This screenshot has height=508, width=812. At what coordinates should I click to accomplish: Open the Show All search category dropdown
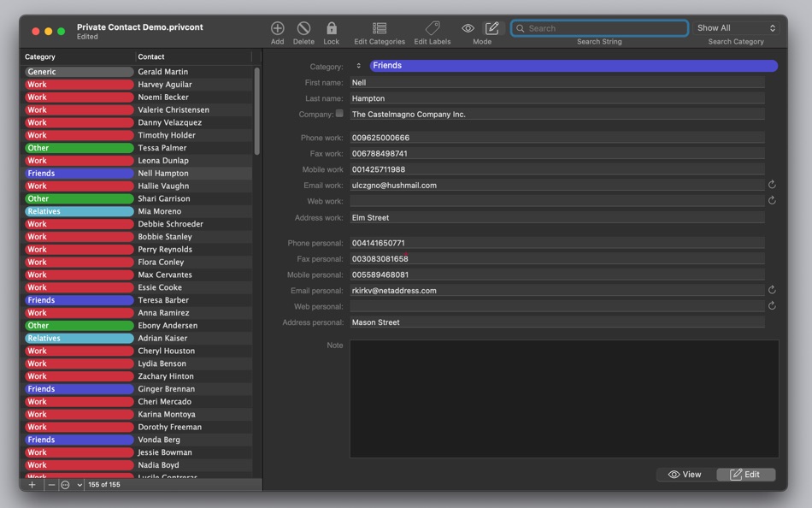736,28
